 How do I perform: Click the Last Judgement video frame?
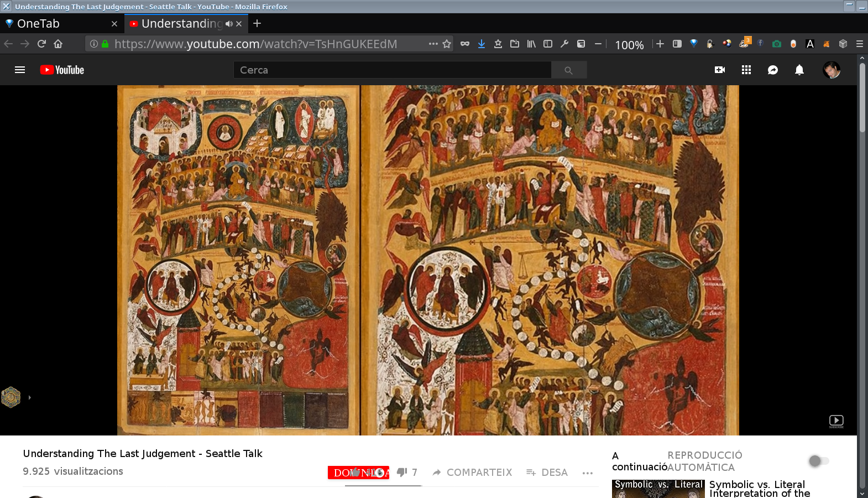[428, 260]
